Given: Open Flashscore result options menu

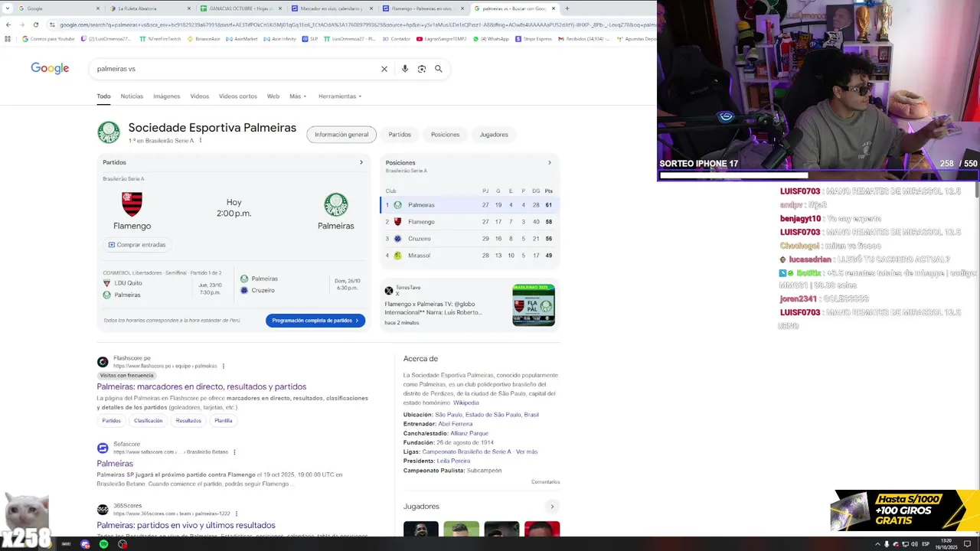Looking at the screenshot, I should point(224,366).
